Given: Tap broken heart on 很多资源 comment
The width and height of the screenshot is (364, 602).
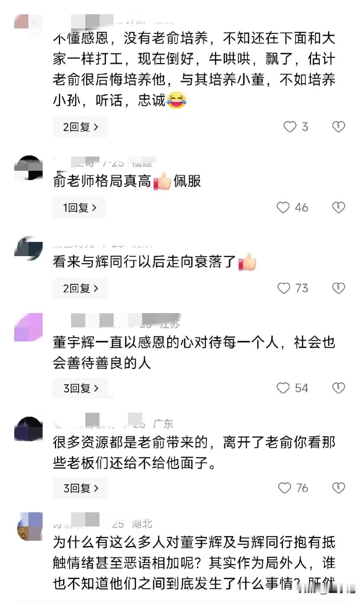Looking at the screenshot, I should [338, 488].
